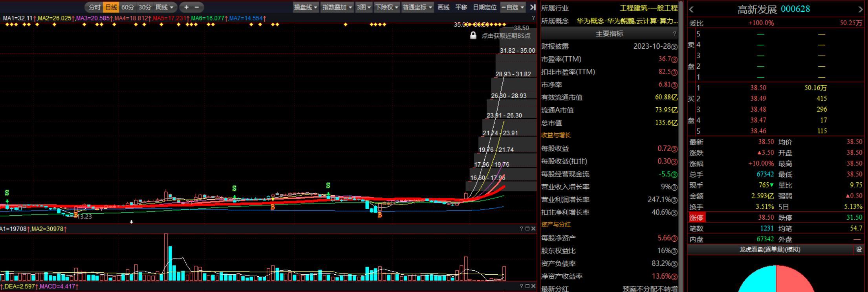This screenshot has height=292, width=868.
Task: Open 设 settings on the 龙虎看盘 header
Action: 859,250
